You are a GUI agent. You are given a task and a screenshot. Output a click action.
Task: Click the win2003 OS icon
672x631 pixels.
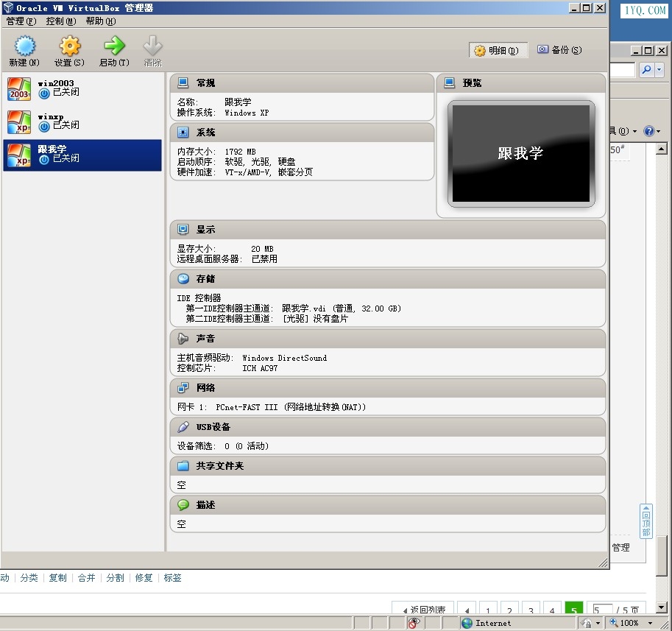19,89
